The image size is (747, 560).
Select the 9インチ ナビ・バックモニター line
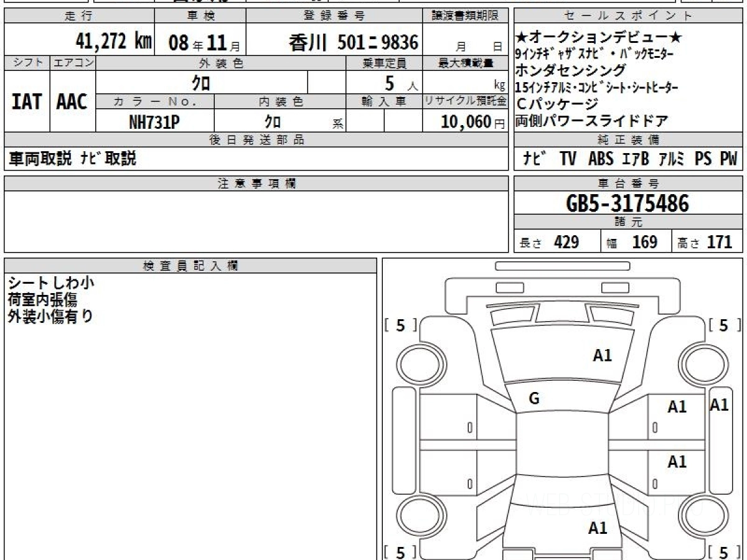click(595, 54)
